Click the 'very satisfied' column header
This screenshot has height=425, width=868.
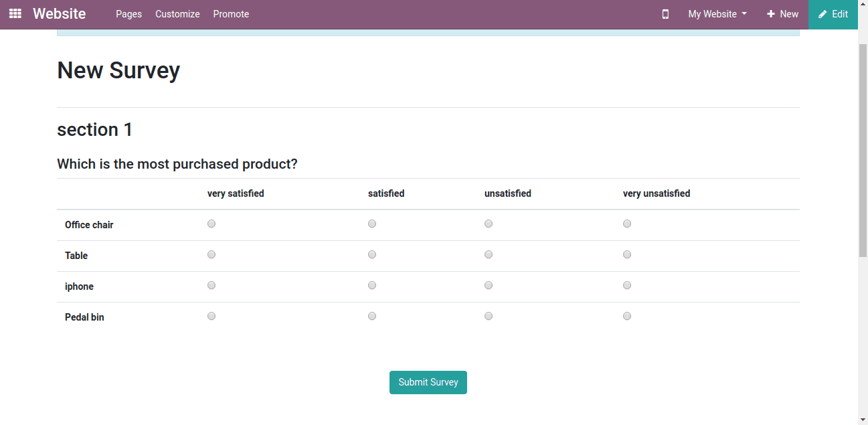pyautogui.click(x=236, y=193)
